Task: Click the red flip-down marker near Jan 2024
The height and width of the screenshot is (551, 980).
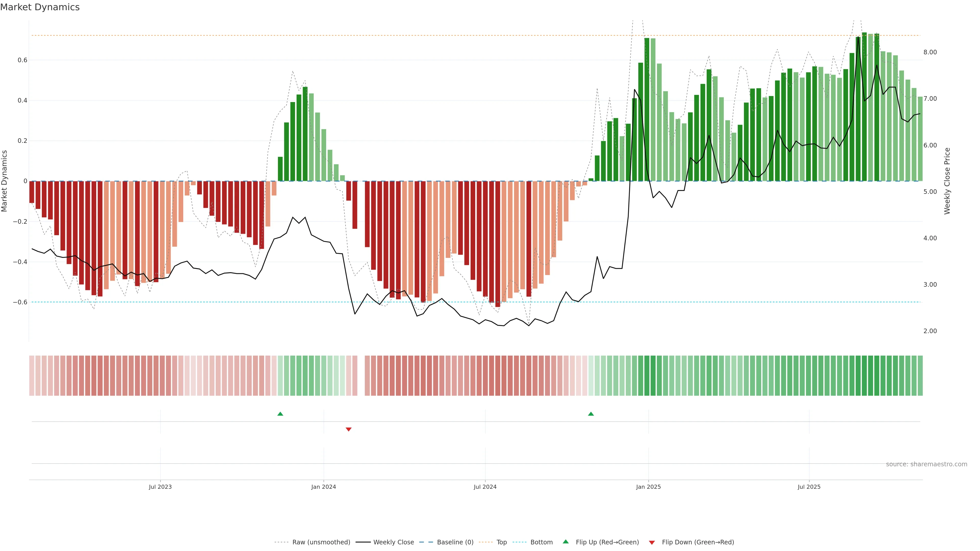Action: coord(348,429)
